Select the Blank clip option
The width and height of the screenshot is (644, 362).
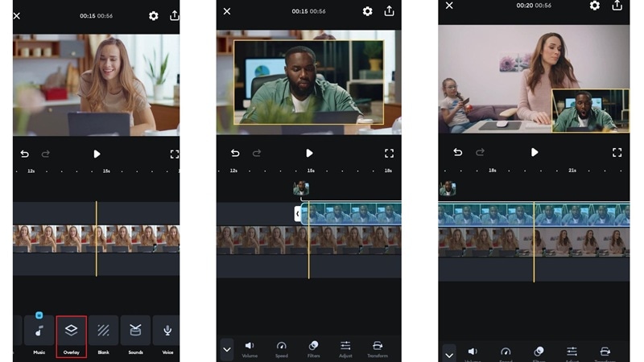103,336
